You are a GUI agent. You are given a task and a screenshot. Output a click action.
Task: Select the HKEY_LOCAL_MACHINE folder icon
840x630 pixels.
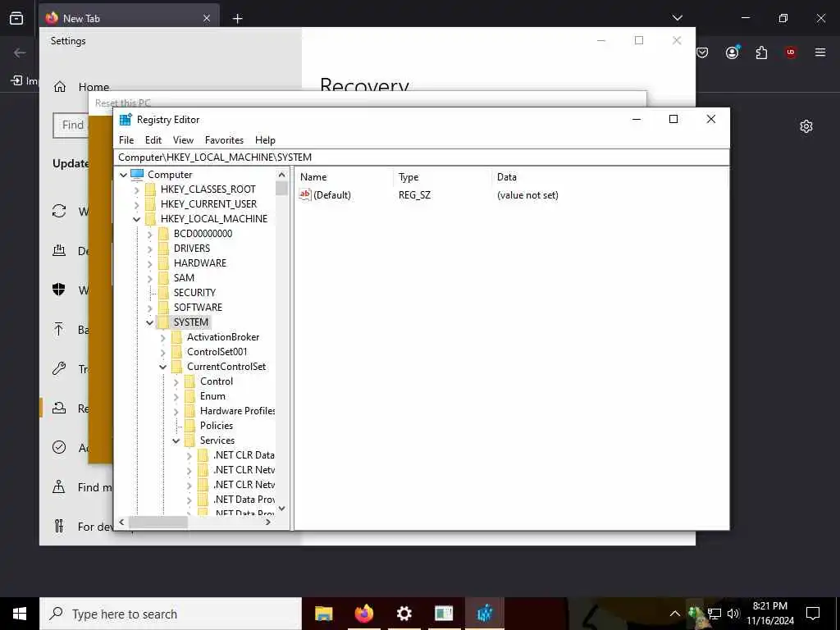point(151,218)
